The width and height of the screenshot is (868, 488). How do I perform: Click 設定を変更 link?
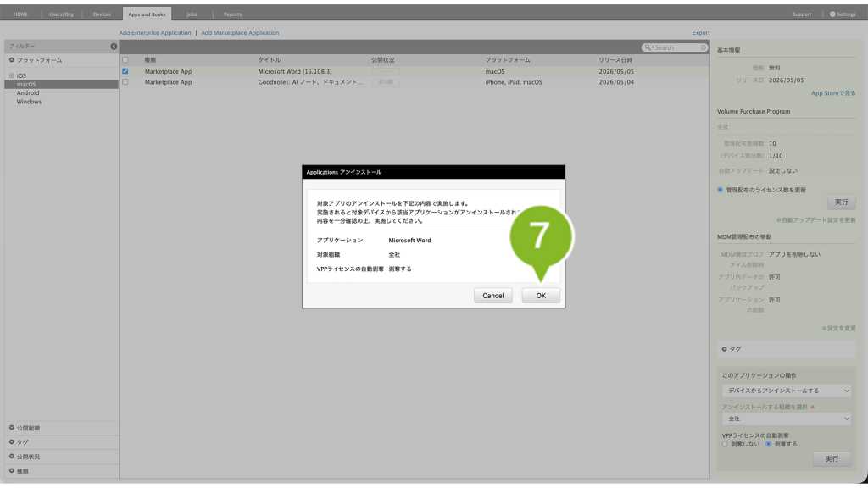click(x=838, y=328)
